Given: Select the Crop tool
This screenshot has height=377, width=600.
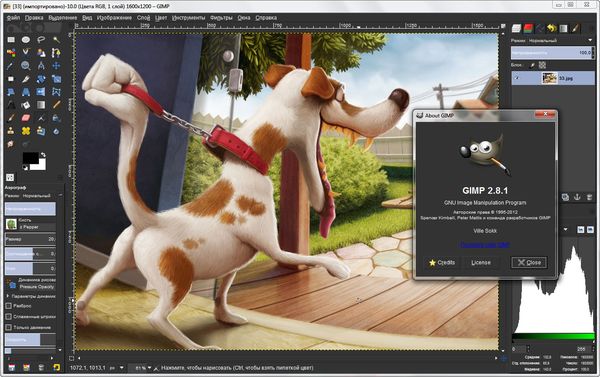Looking at the screenshot, I should (26, 79).
